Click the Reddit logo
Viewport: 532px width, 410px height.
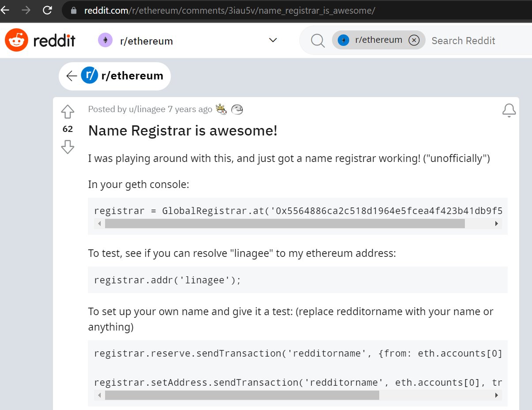[40, 41]
